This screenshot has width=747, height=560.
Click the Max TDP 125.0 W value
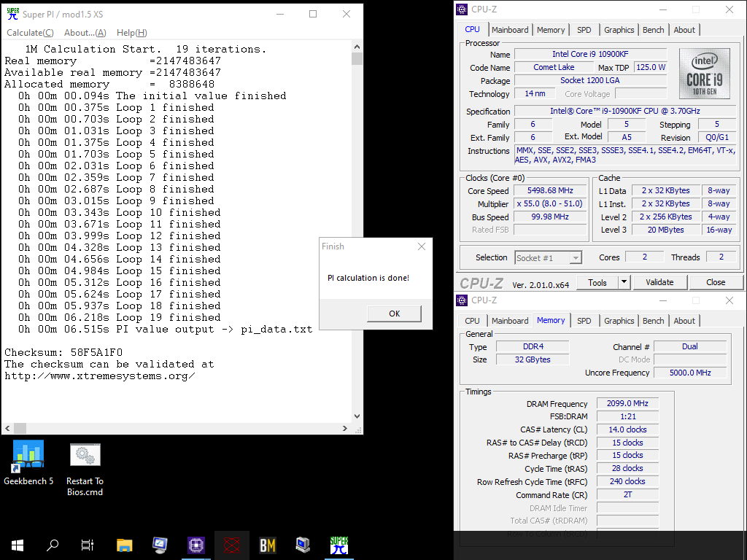point(651,67)
